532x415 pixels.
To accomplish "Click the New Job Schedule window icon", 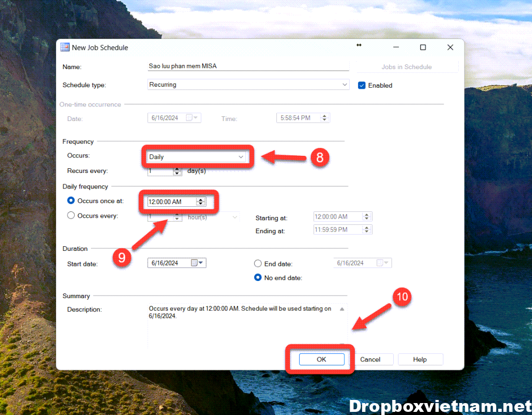I will click(65, 47).
